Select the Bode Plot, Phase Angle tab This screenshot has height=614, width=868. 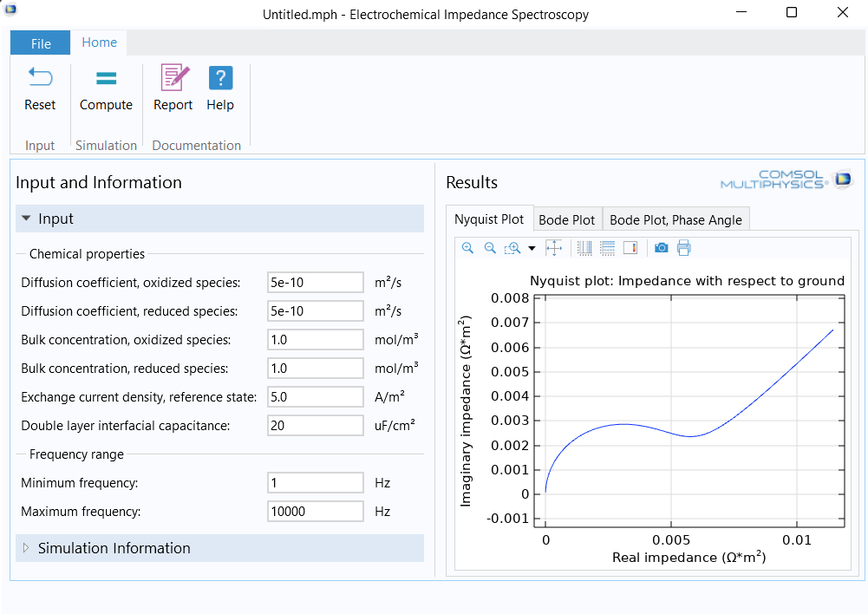[675, 220]
